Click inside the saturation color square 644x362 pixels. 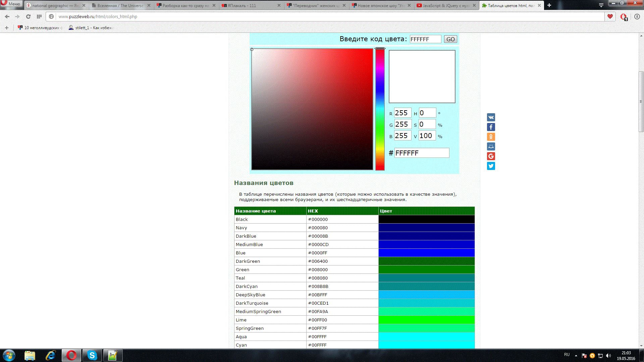click(312, 109)
